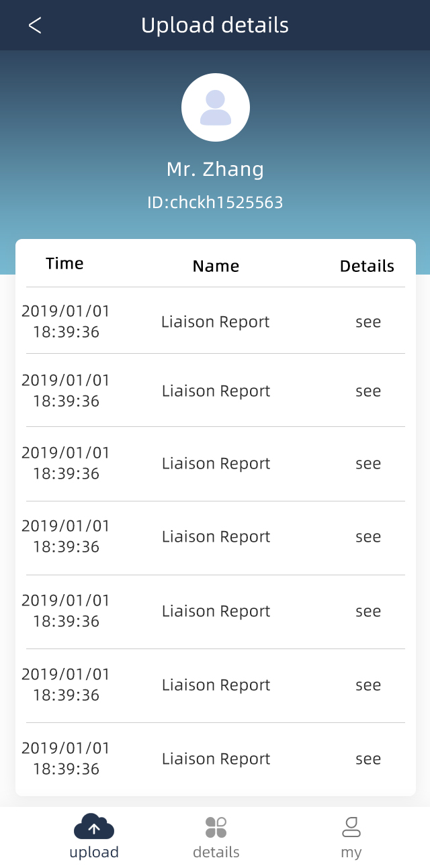The width and height of the screenshot is (430, 868).
Task: Click see in second Liaison Report row
Action: (x=368, y=391)
